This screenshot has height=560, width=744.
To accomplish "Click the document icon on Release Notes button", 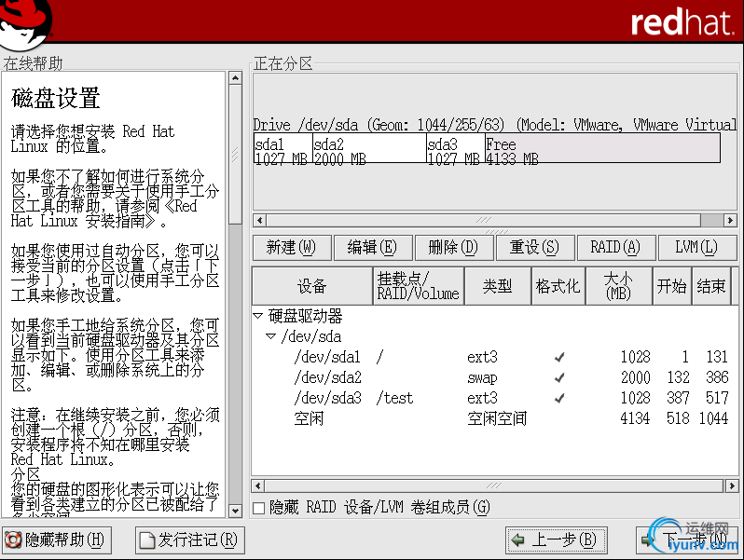I will [147, 540].
